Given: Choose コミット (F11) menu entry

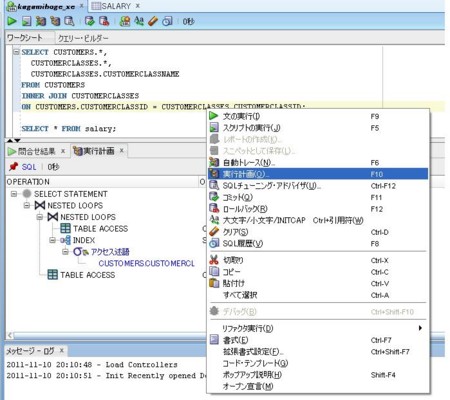Looking at the screenshot, I should [x=318, y=197].
